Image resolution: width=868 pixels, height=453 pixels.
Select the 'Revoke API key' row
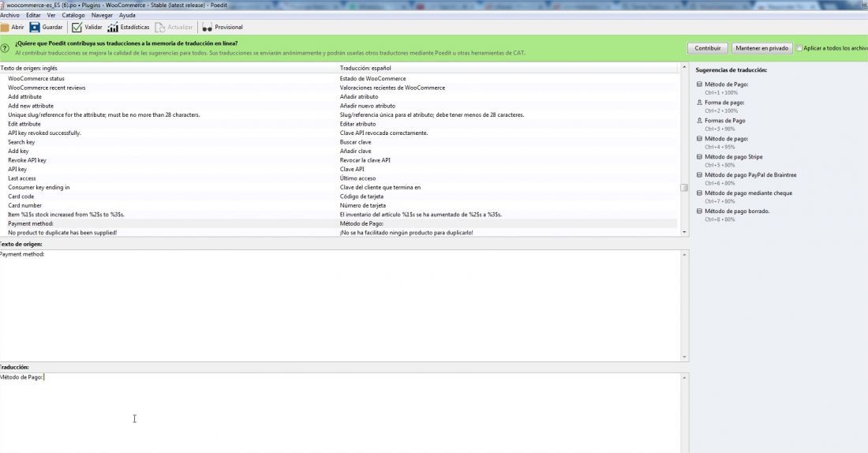[x=339, y=160]
